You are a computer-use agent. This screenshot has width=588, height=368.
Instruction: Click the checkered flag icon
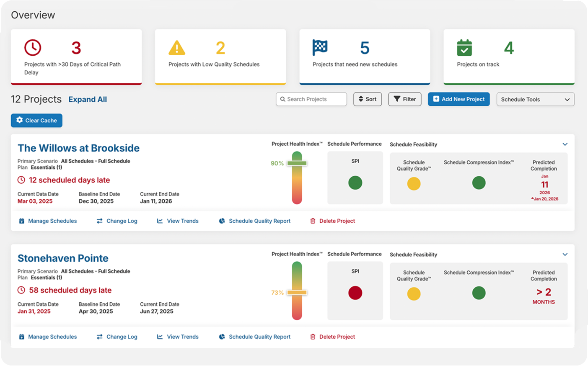coord(320,48)
